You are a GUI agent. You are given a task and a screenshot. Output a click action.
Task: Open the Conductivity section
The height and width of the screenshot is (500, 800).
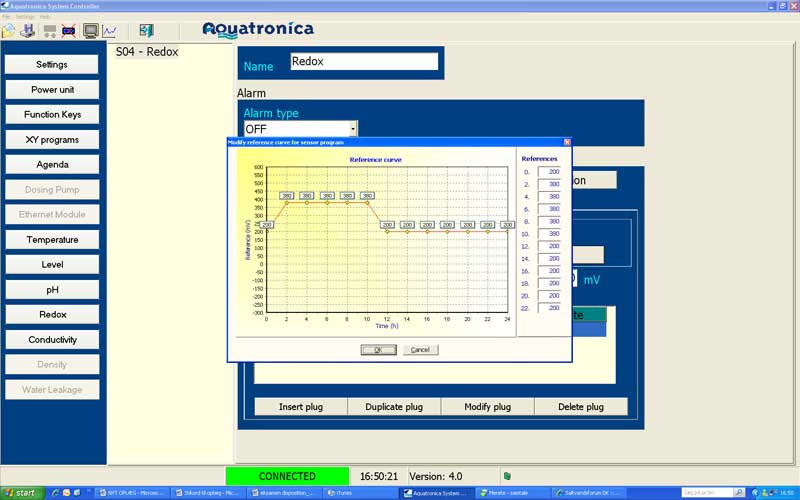[x=52, y=339]
